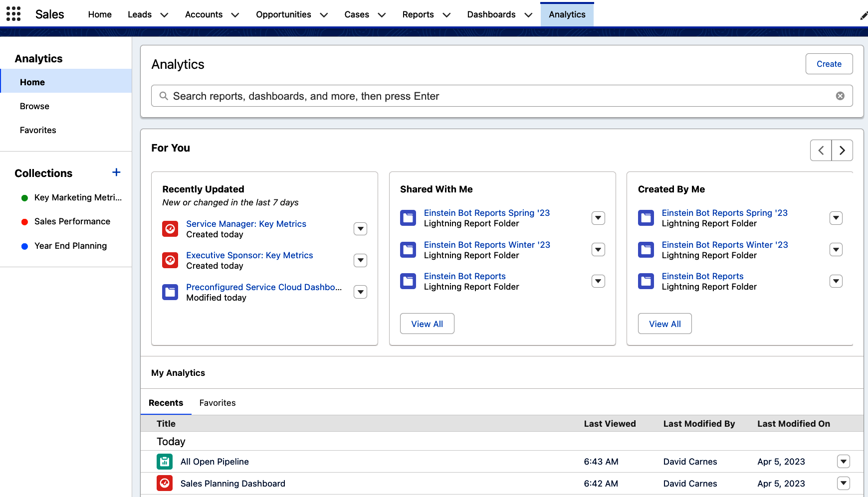The image size is (868, 497).
Task: Open Executive Sponsor: Key Metrics link
Action: point(249,255)
